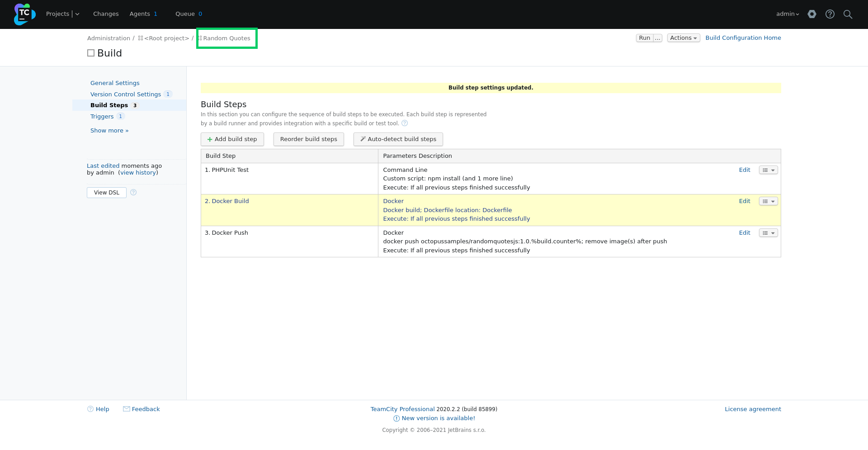Open the Docker Build step options dropdown
868x450 pixels.
click(768, 201)
